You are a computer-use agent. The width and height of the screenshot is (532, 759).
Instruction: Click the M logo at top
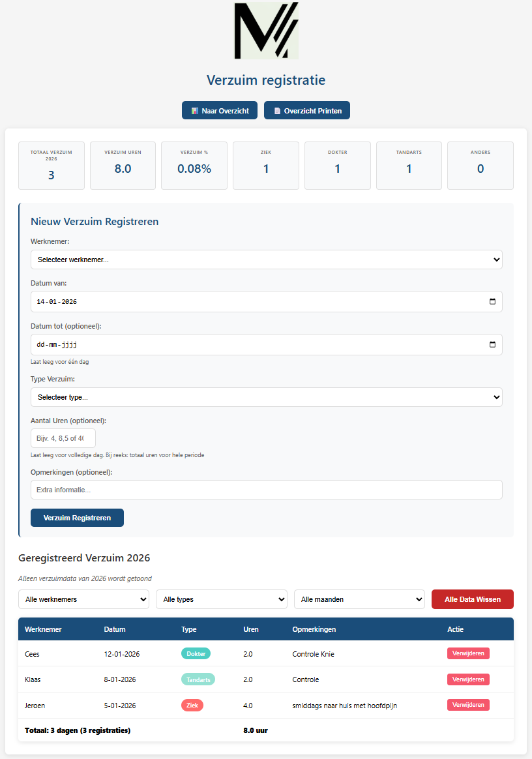266,31
